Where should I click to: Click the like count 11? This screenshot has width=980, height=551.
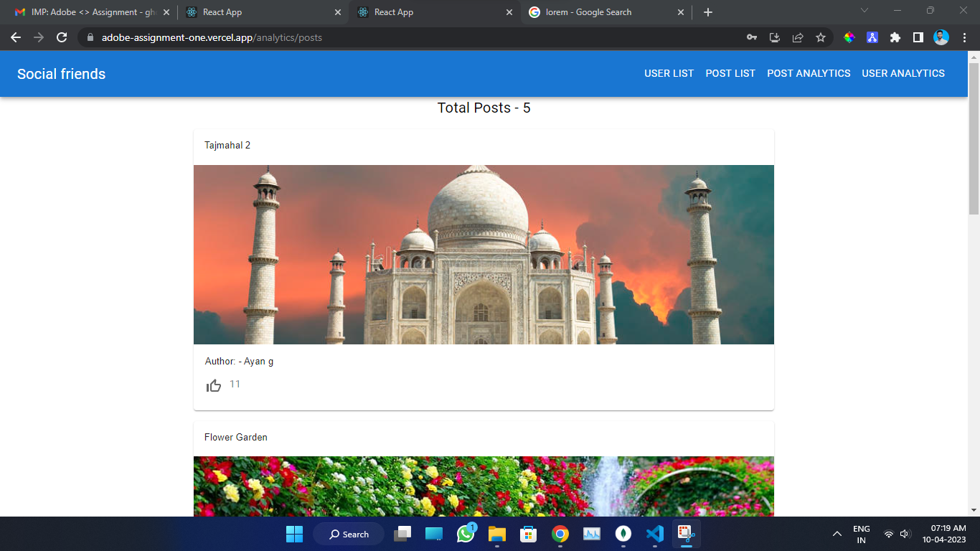[x=235, y=385]
